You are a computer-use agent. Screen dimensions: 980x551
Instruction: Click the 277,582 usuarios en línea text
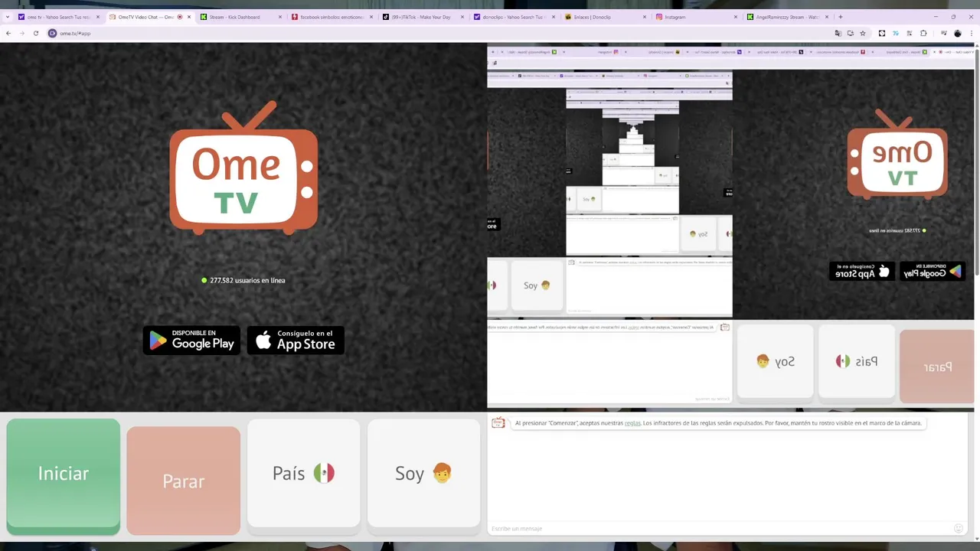247,280
